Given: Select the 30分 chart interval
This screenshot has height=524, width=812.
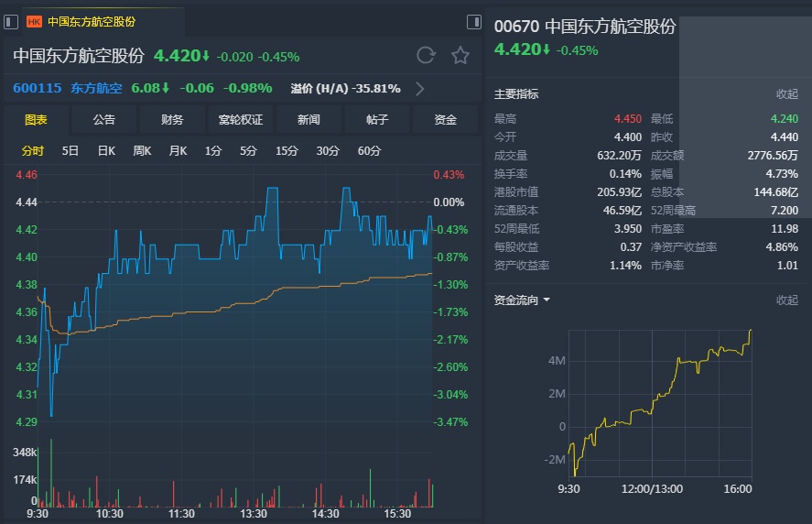Looking at the screenshot, I should click(328, 151).
